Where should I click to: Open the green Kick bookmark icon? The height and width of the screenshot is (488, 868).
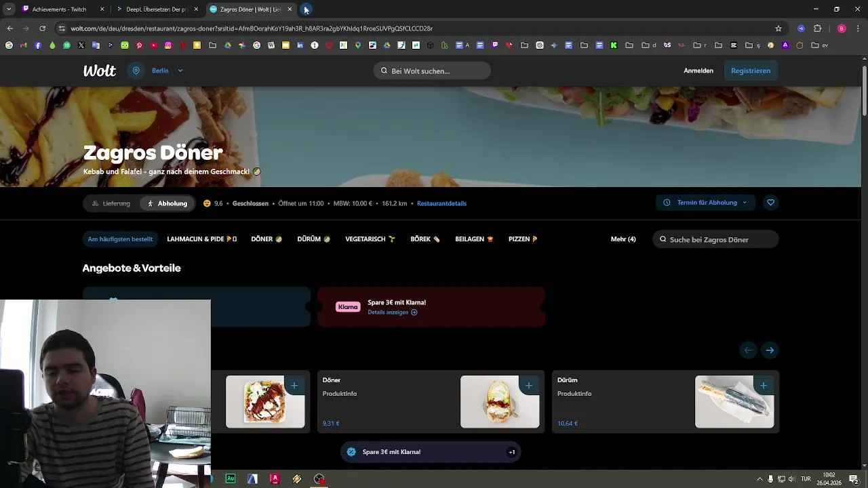[x=614, y=45]
